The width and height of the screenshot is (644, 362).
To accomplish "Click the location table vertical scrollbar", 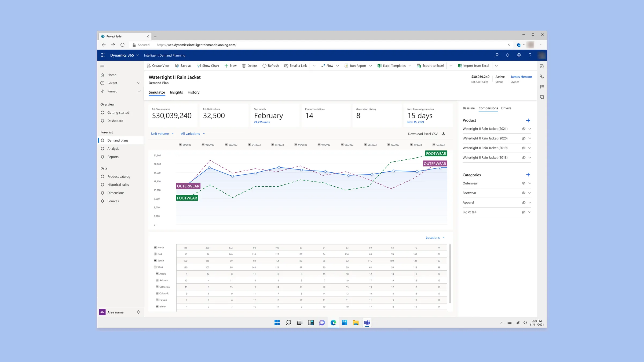I will click(450, 274).
